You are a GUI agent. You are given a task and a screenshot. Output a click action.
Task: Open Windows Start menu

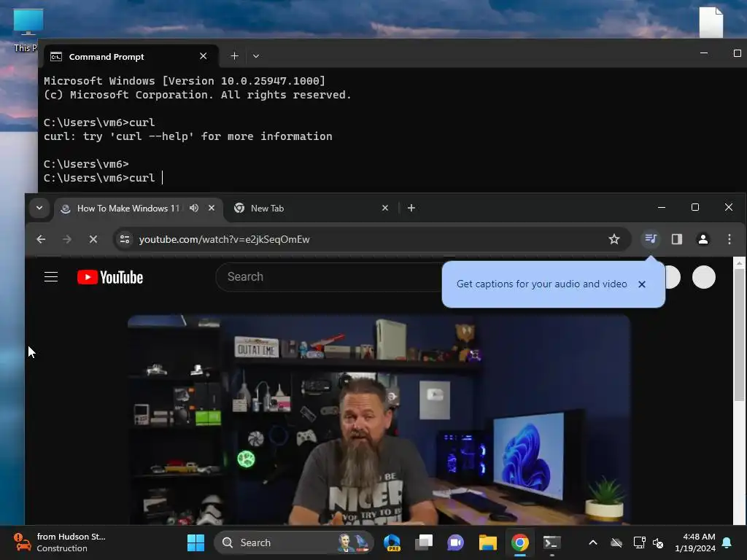(196, 542)
